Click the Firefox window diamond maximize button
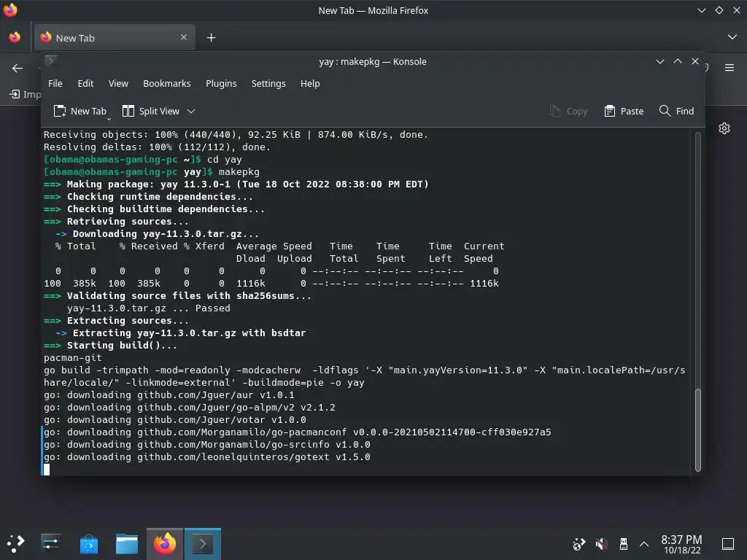Screen dimensions: 747x560 coord(719,10)
